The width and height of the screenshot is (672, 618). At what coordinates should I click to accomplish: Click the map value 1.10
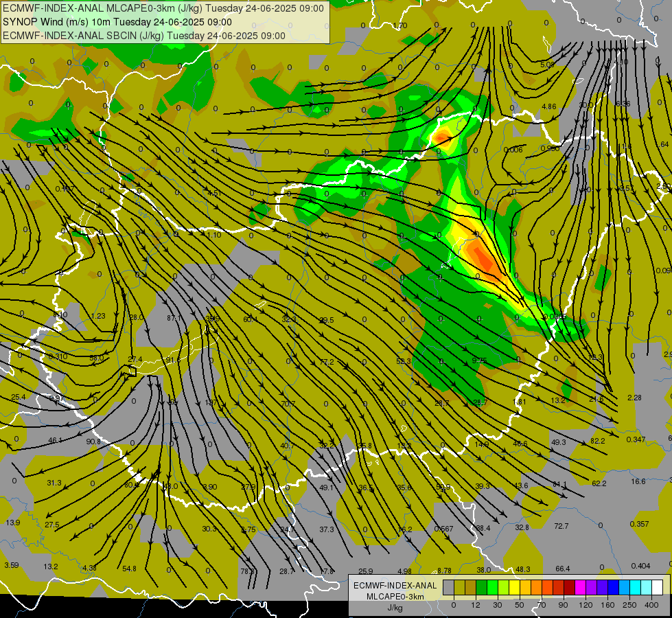[x=214, y=235]
